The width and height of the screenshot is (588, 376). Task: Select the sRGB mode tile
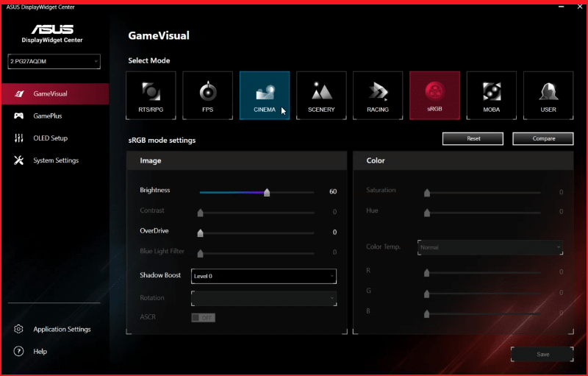click(434, 96)
